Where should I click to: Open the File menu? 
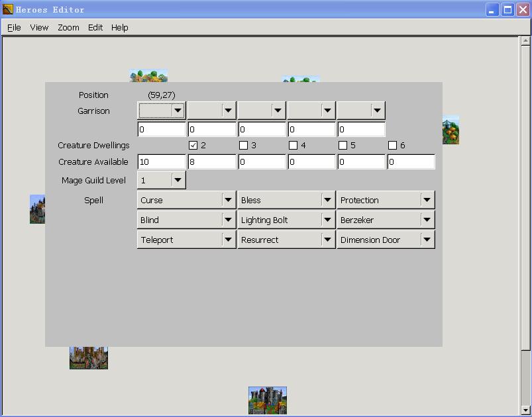point(15,27)
